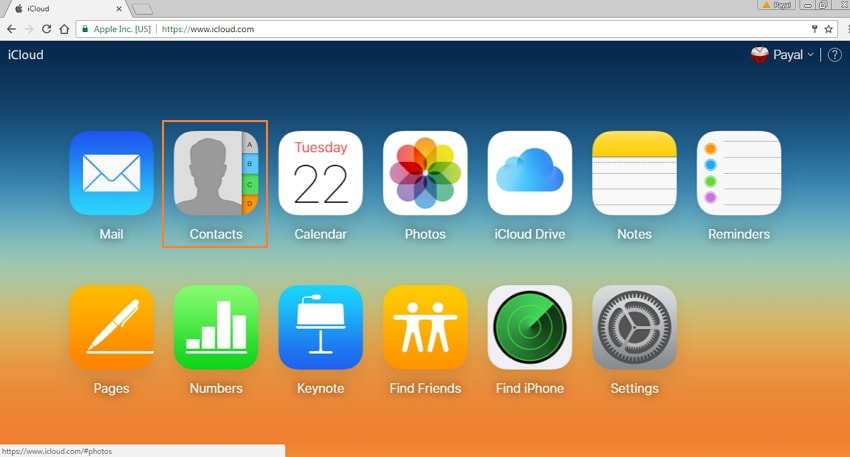Launch the Reminders app icon
Viewport: 850px width, 457px height.
coord(739,173)
